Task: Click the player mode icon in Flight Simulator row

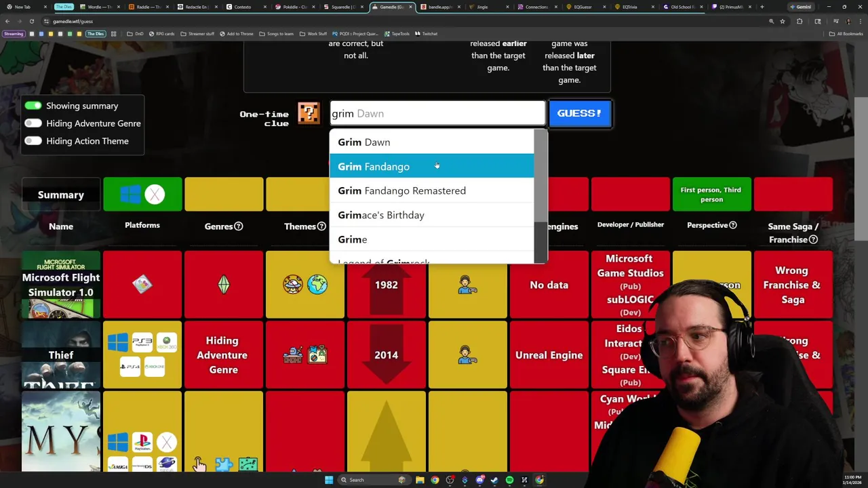Action: pos(467,285)
